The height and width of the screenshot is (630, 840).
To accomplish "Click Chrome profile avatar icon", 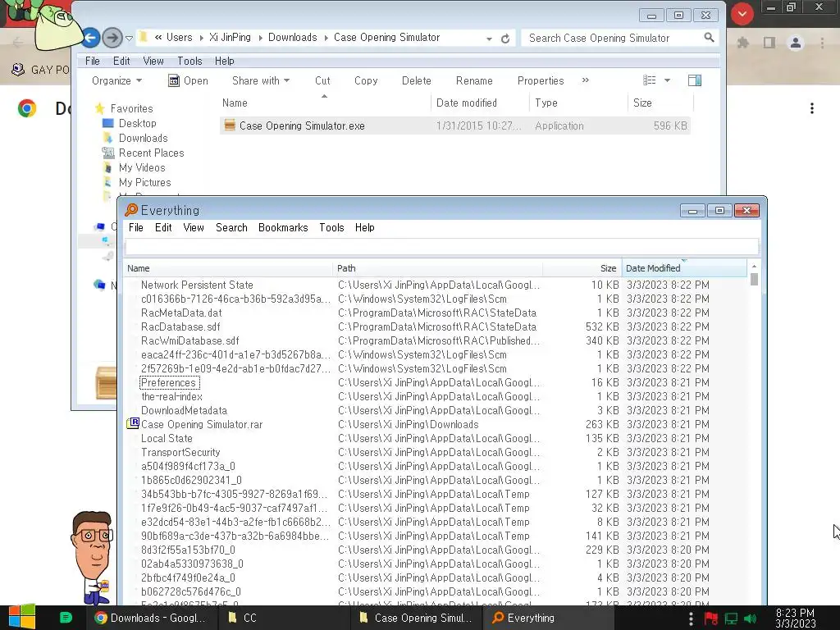I will click(796, 43).
